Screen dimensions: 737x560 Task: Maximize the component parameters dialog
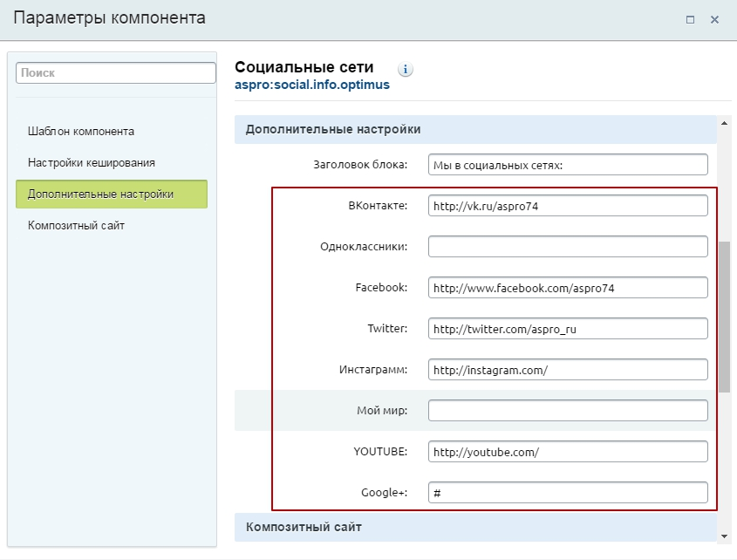click(x=690, y=19)
